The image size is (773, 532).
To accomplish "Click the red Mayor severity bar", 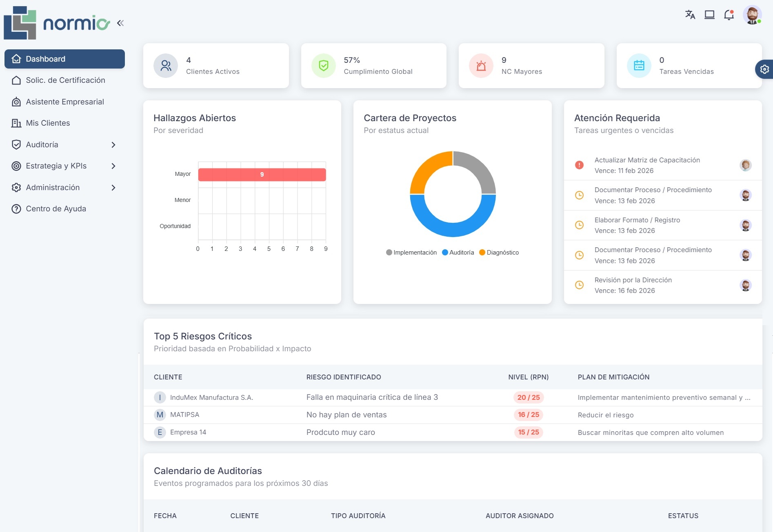I will coord(262,175).
